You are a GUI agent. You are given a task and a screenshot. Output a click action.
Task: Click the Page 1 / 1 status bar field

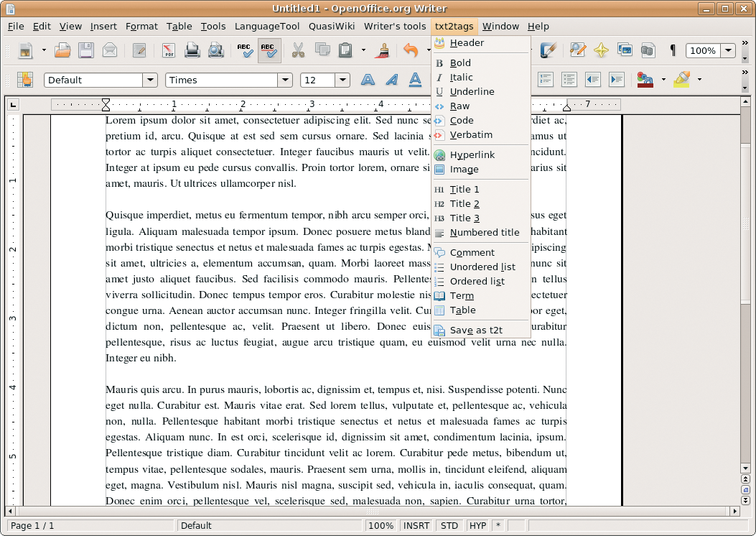[89, 525]
